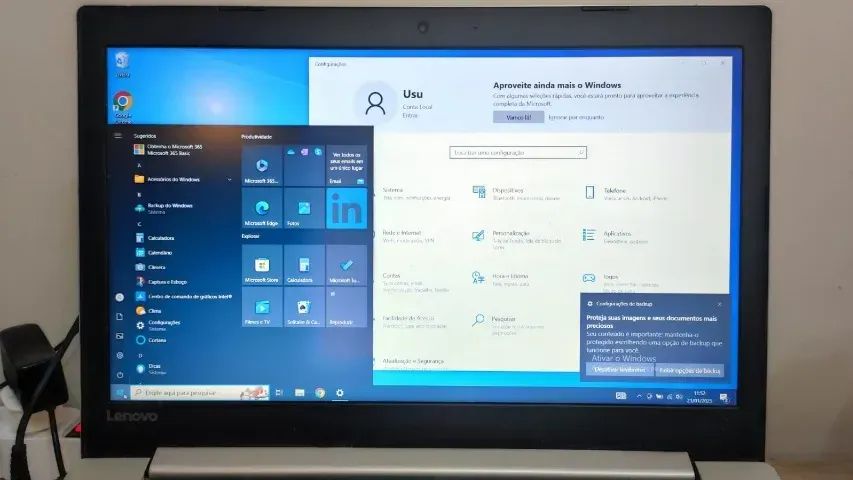Open File Explorer from the taskbar

point(299,392)
